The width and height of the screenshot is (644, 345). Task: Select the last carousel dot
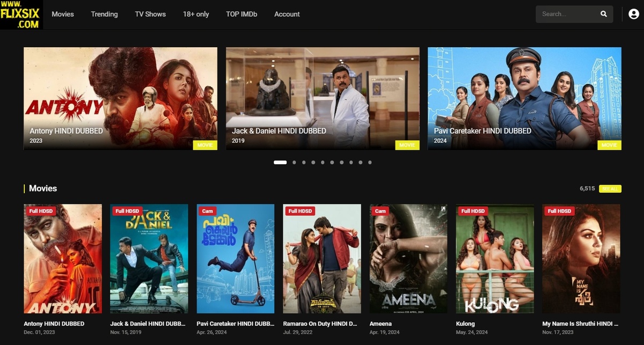pyautogui.click(x=370, y=162)
